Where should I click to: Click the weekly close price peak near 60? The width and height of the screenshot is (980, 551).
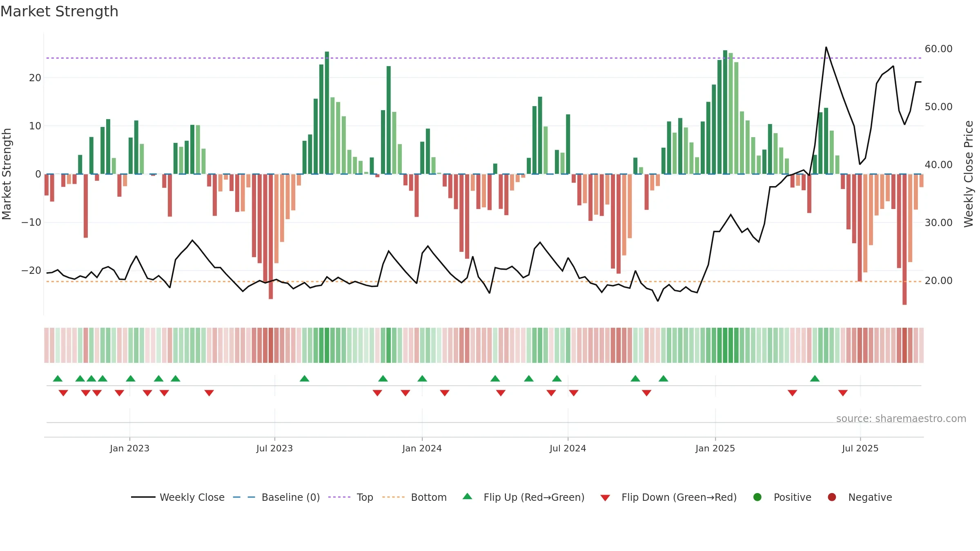click(826, 47)
